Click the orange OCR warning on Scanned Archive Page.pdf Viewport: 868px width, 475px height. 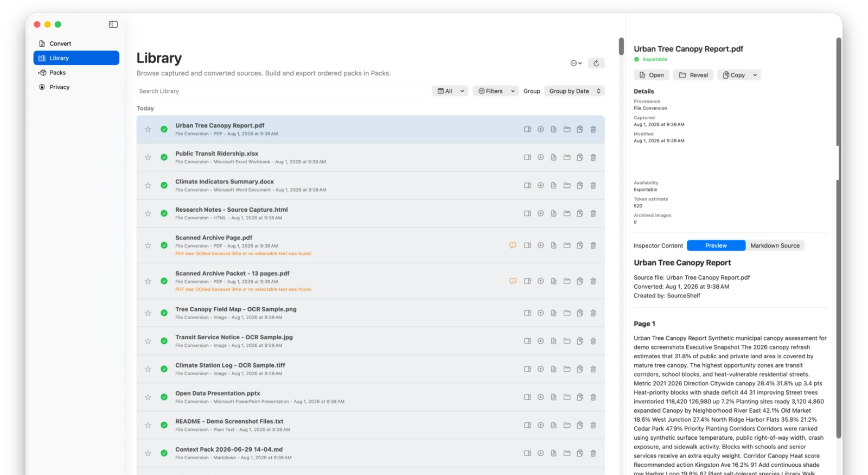[x=513, y=245]
